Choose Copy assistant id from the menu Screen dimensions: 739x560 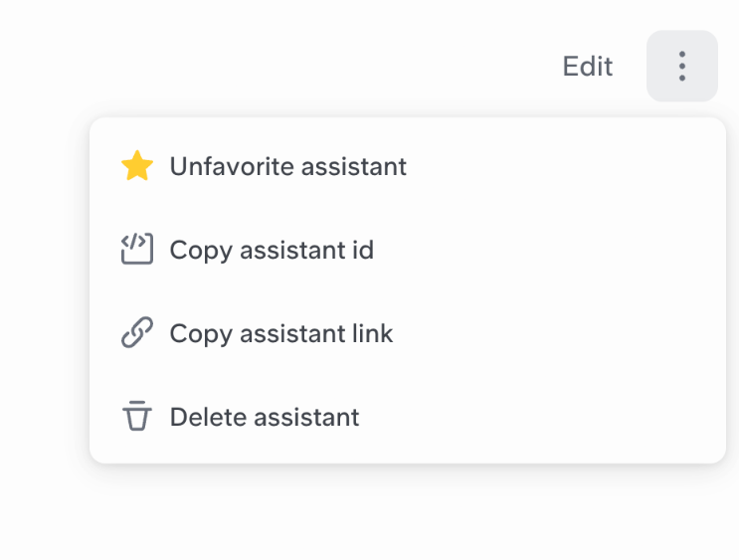coord(272,250)
